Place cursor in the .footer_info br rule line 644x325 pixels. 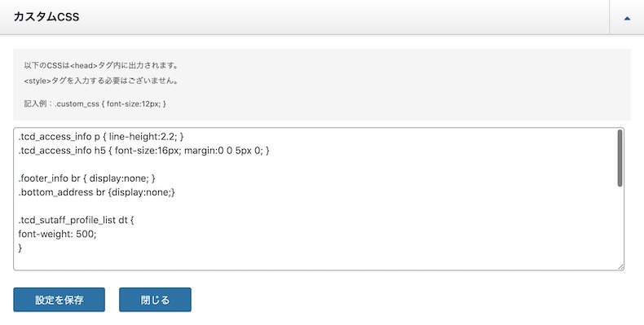coord(87,178)
